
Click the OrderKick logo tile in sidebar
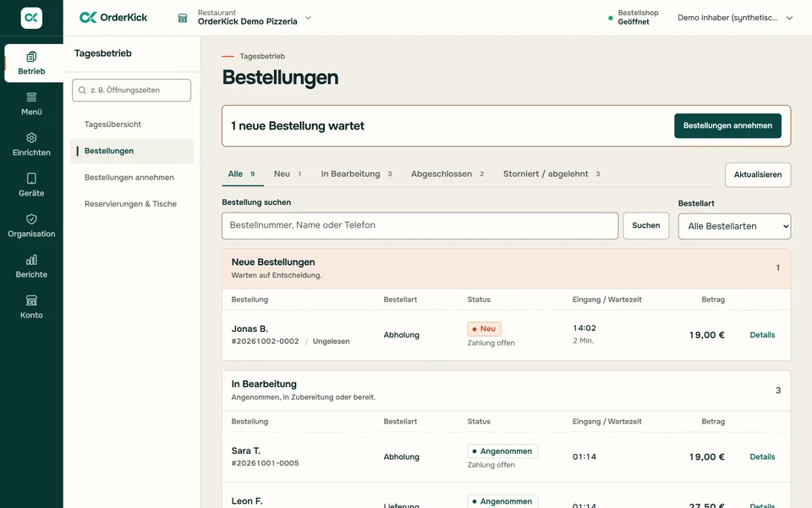(x=31, y=18)
